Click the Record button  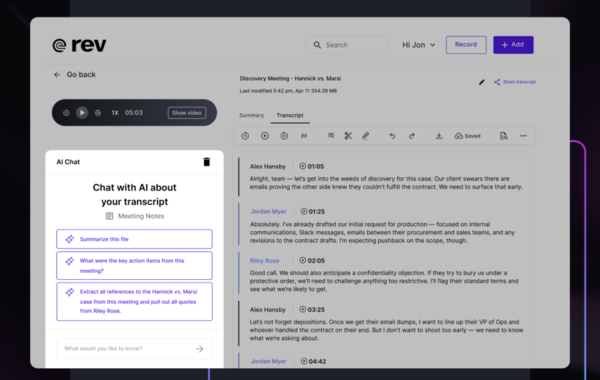click(466, 45)
